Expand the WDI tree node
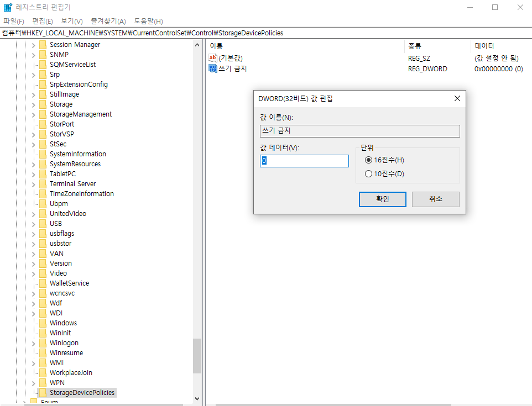This screenshot has width=532, height=406. 33,314
